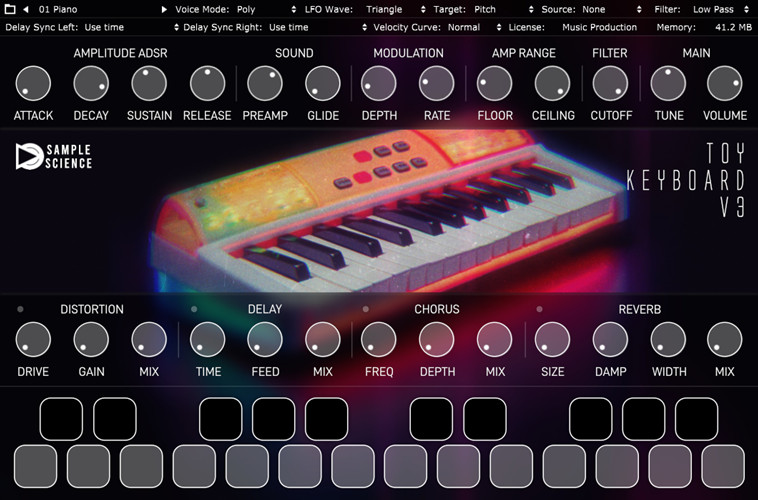Click the Chorus Depth knob

pos(437,340)
